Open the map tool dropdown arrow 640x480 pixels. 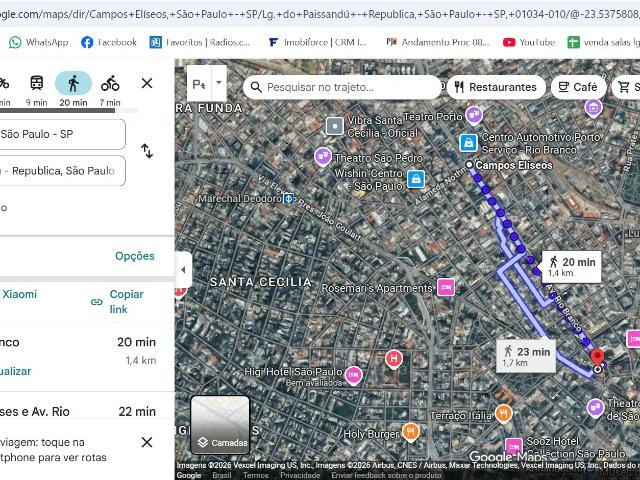tap(219, 83)
